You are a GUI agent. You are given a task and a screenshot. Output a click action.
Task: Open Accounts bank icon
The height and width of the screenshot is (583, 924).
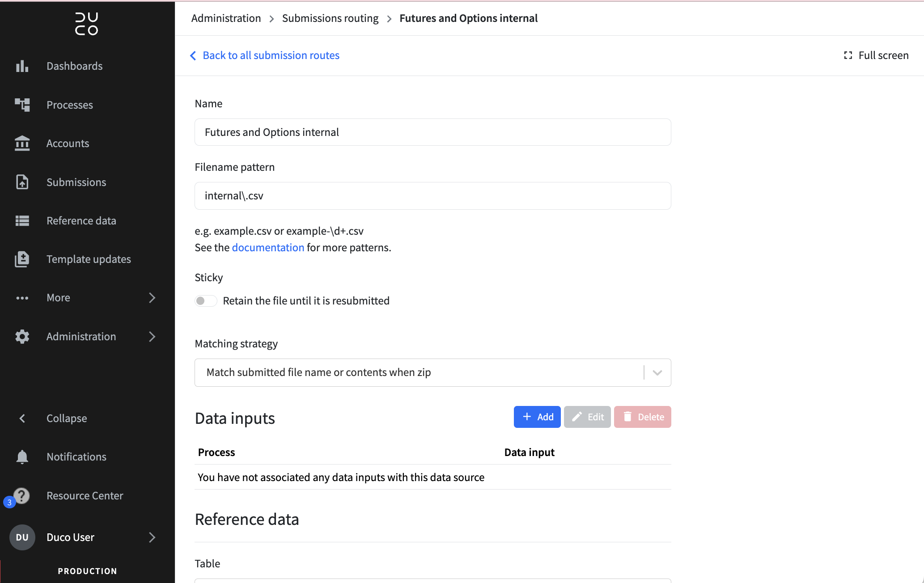click(22, 144)
